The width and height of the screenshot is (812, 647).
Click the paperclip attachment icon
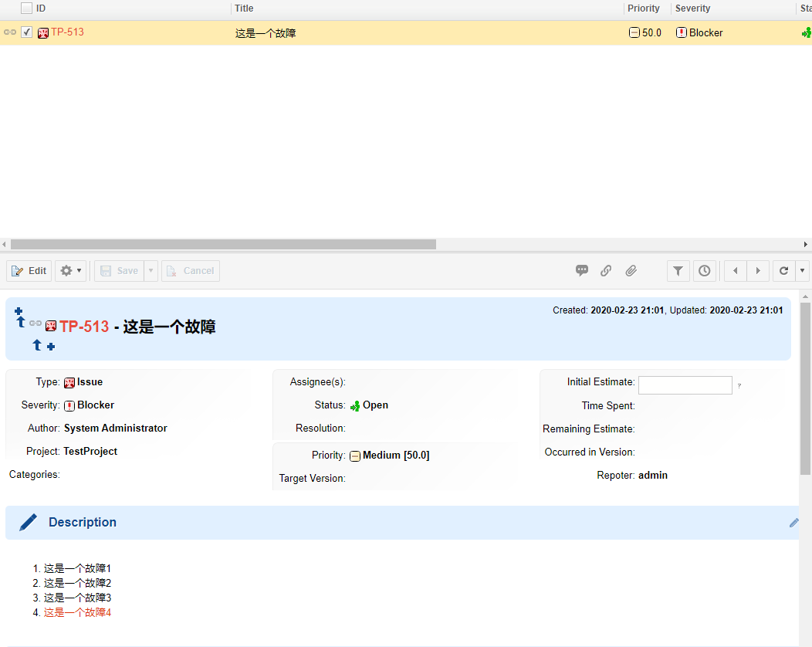coord(631,270)
